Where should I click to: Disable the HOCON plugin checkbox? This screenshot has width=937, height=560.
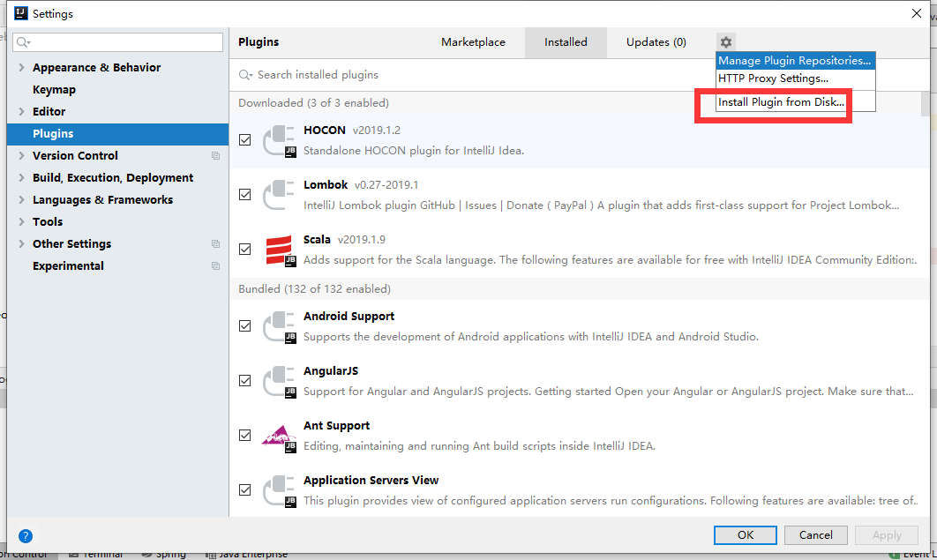(x=245, y=139)
